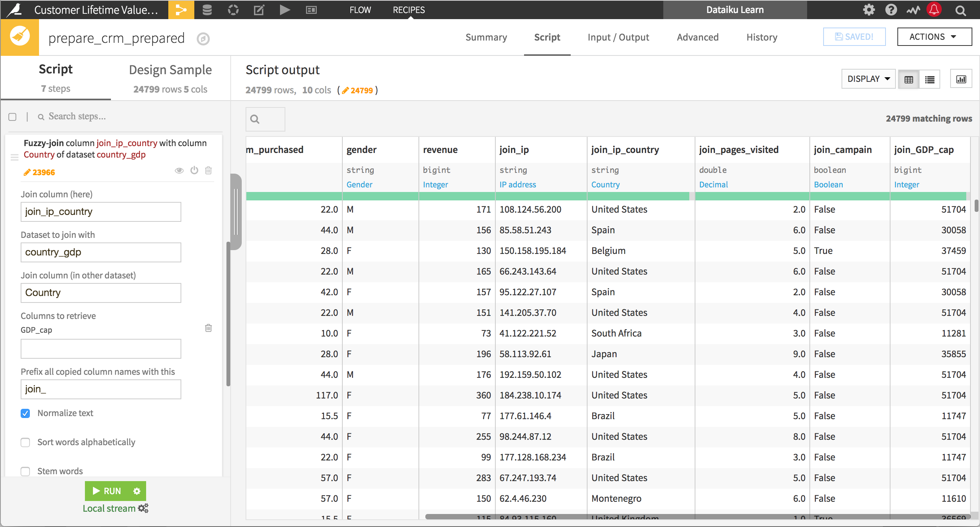
Task: Open the circular Recipes icon
Action: pyautogui.click(x=233, y=10)
